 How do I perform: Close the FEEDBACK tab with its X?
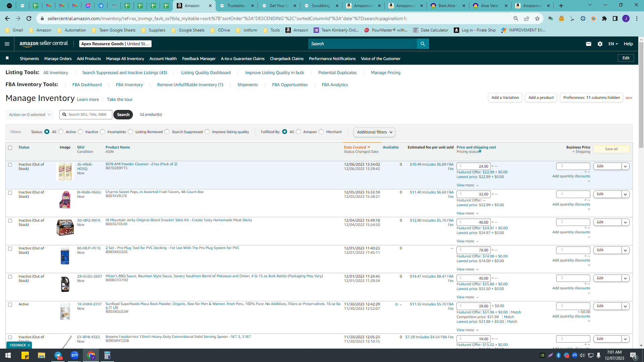tap(29, 345)
